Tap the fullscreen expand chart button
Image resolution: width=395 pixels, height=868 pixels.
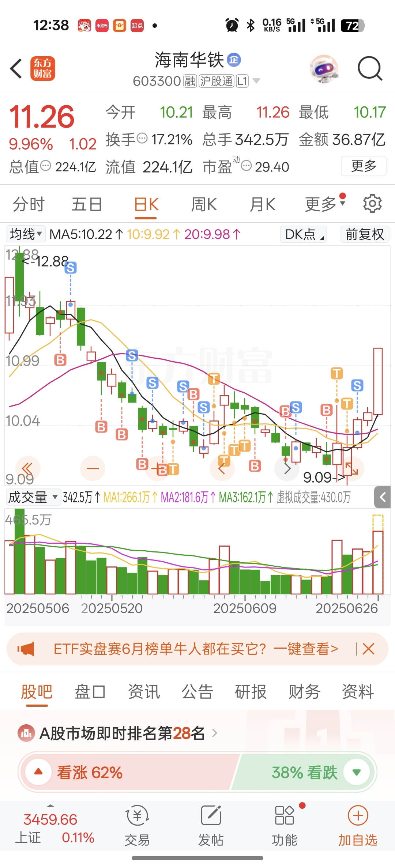pyautogui.click(x=352, y=468)
